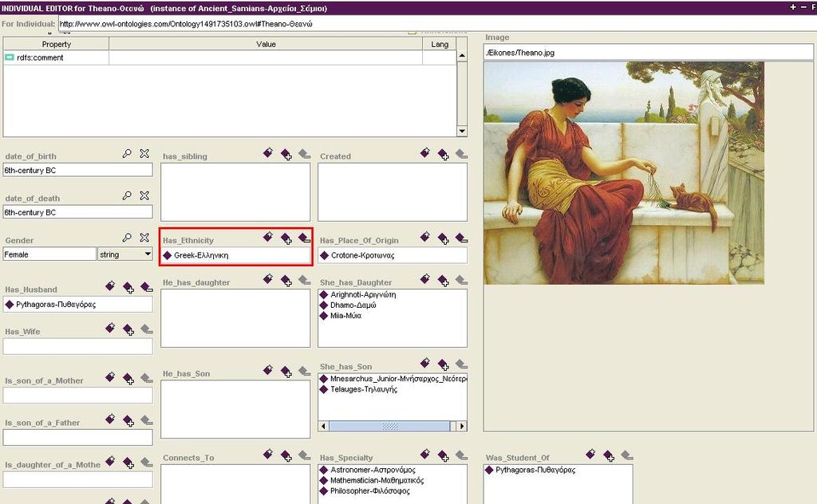The height and width of the screenshot is (504, 817).
Task: Delete the date_of_death value with X icon
Action: [x=144, y=195]
